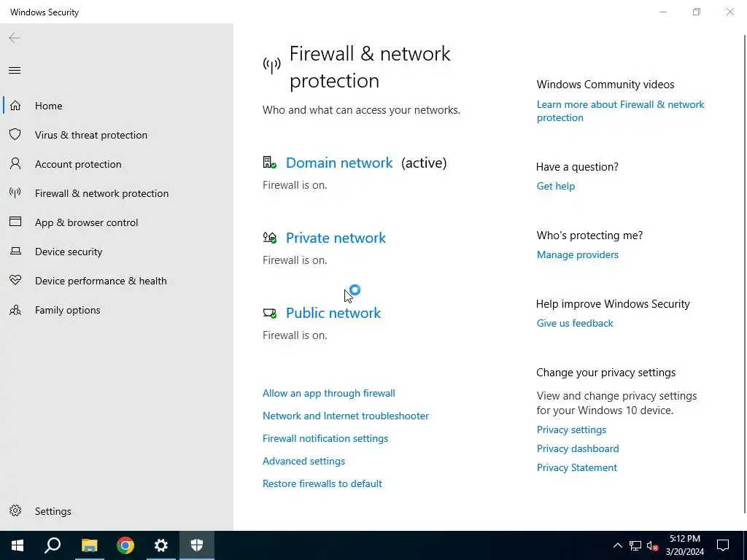This screenshot has height=560, width=747.
Task: Open Private network firewall settings
Action: point(336,238)
